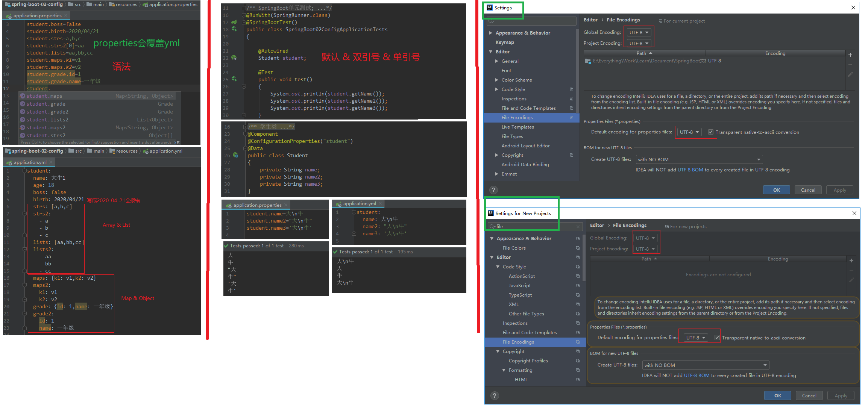This screenshot has width=868, height=412.
Task: Click spring-boot-02-config module in properties breadcrumb
Action: (34, 5)
